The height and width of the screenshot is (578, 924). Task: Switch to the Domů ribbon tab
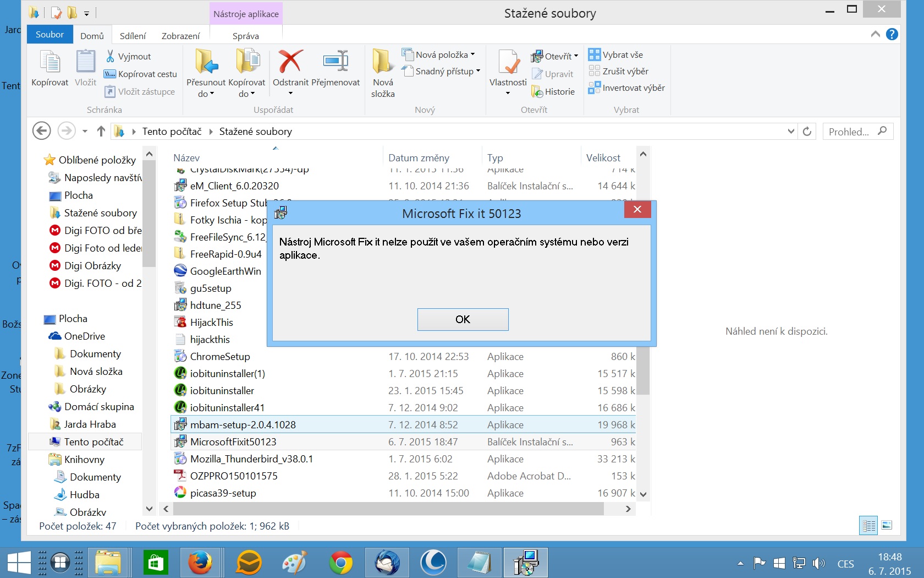pos(92,36)
